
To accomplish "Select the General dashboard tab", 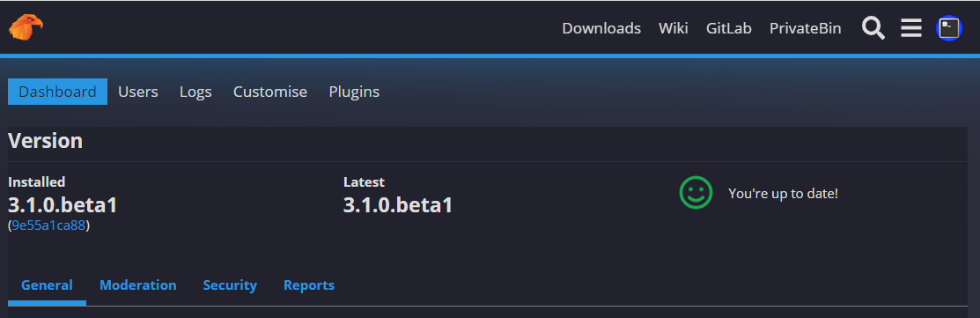I will 47,285.
